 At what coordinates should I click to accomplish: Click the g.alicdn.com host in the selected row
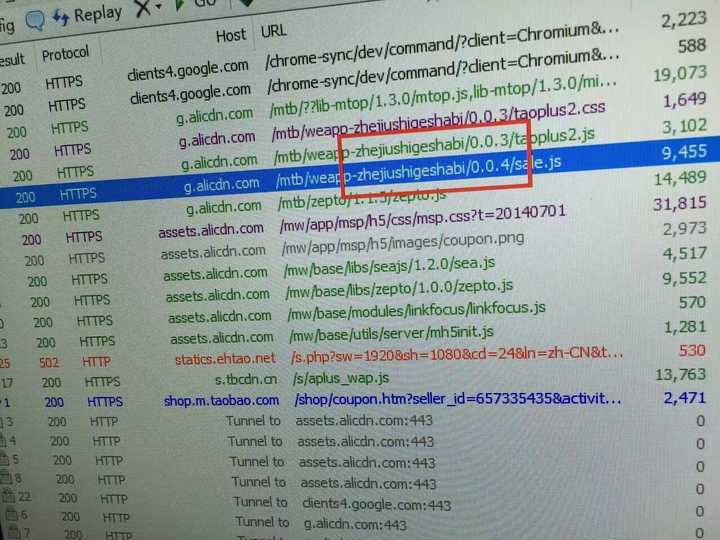click(x=221, y=185)
